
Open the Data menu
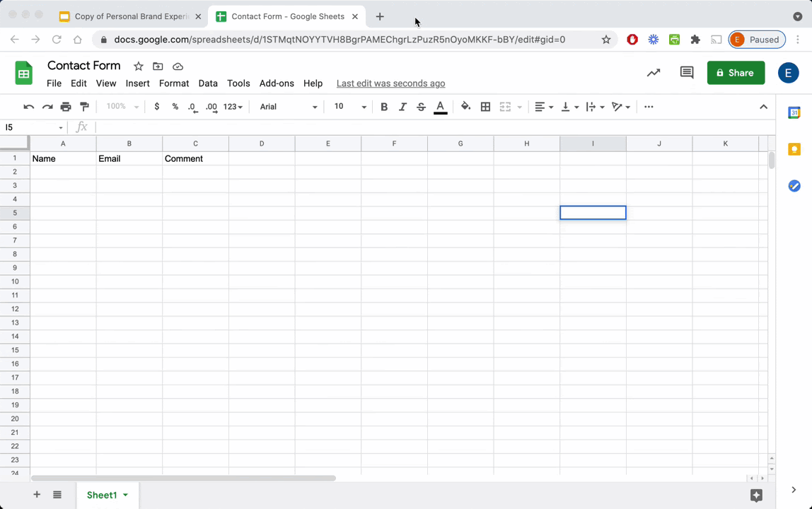pos(208,83)
